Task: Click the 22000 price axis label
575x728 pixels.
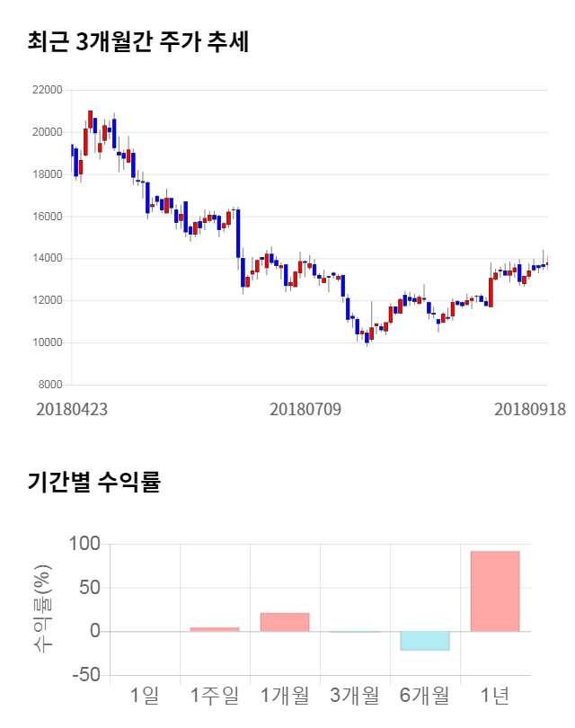Action: [x=46, y=90]
